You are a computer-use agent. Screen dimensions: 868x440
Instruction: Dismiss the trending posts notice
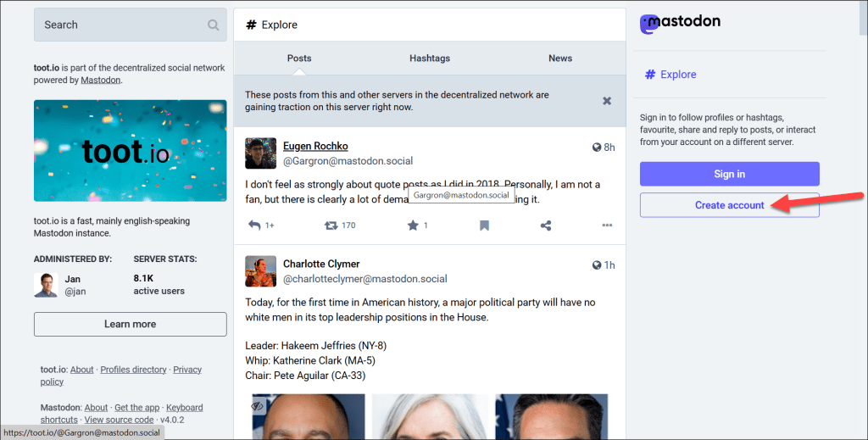coord(607,101)
